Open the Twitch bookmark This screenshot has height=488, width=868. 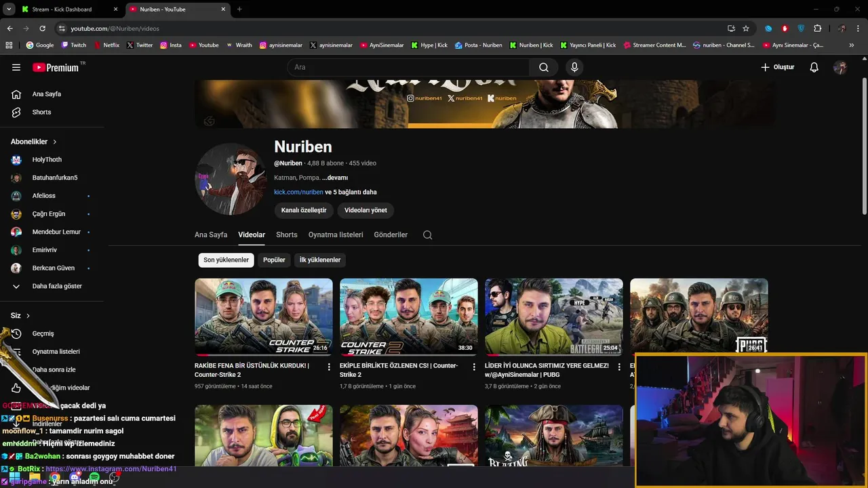click(74, 45)
